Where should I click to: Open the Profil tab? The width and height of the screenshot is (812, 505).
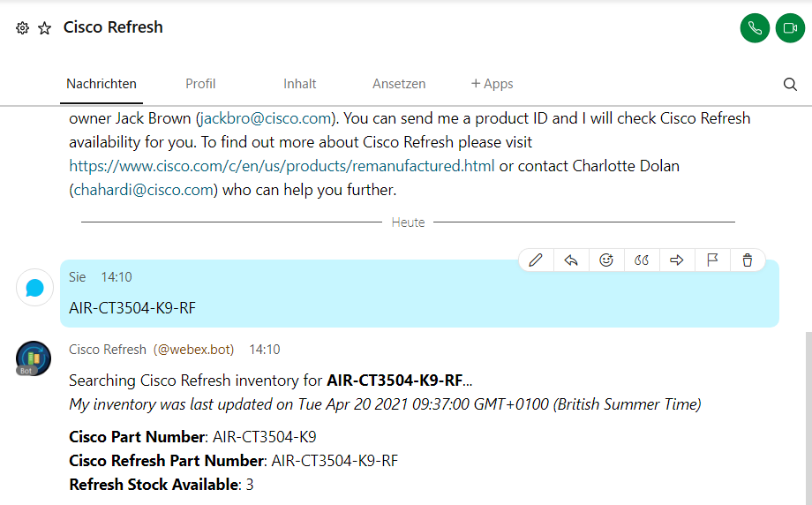pos(200,84)
